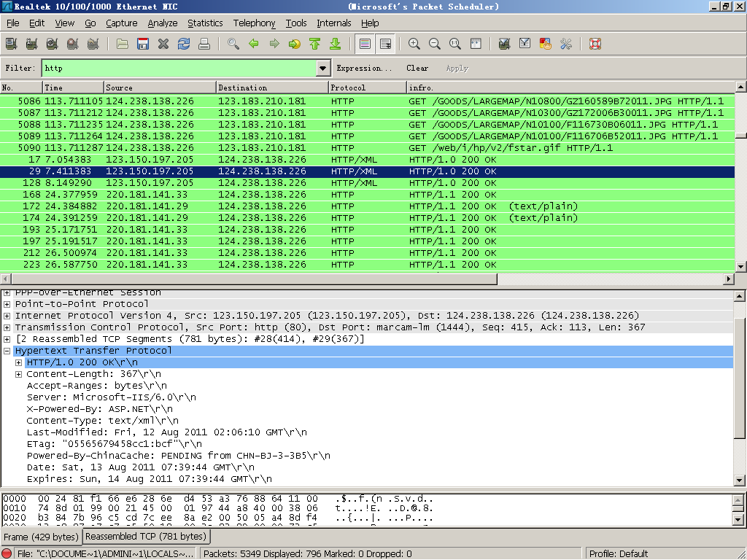Expand Content-Length: 367 line
This screenshot has height=560, width=747.
(x=18, y=374)
